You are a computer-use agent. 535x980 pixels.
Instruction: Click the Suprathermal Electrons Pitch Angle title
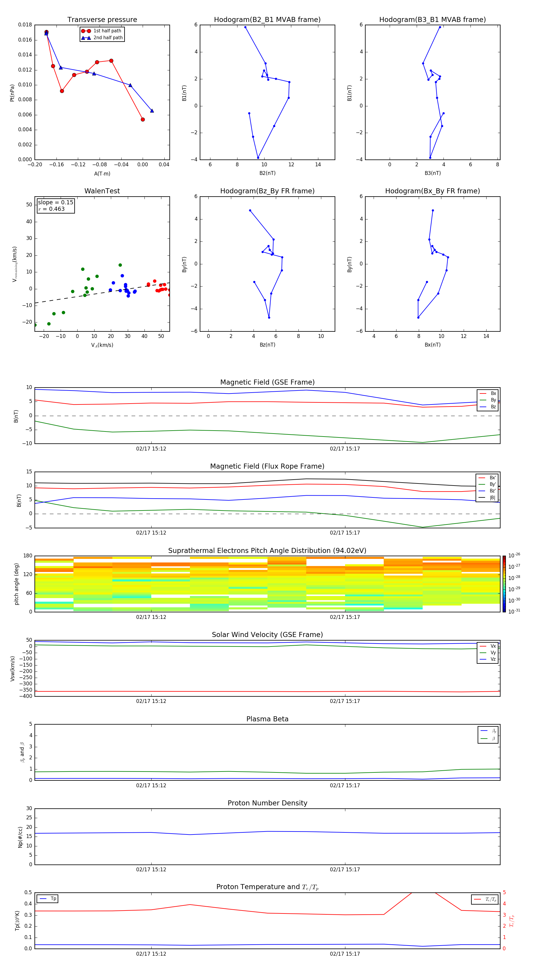[x=267, y=551]
